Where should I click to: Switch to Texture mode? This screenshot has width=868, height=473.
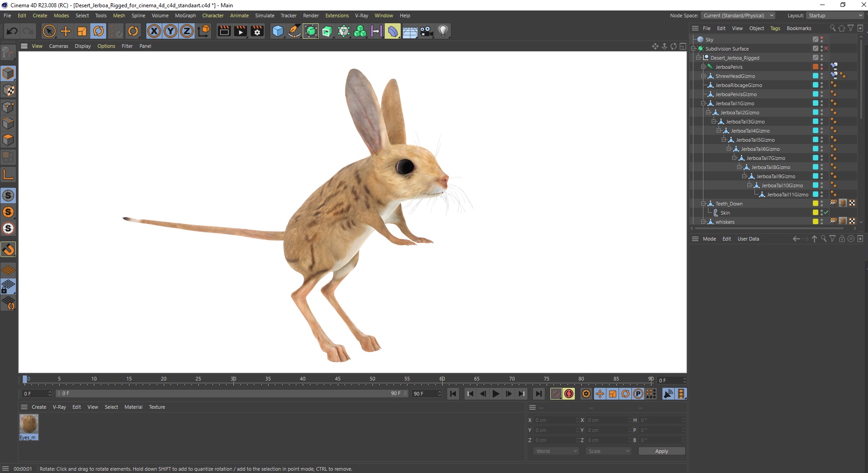pos(8,90)
